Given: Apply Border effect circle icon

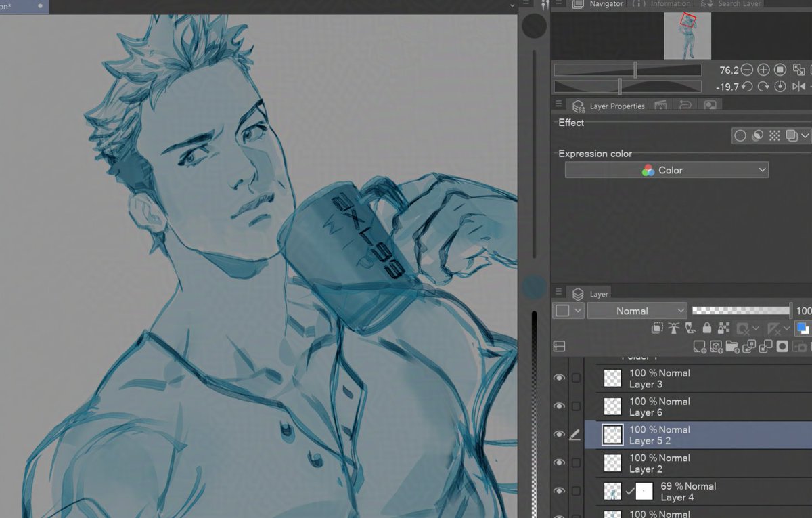Looking at the screenshot, I should 740,136.
